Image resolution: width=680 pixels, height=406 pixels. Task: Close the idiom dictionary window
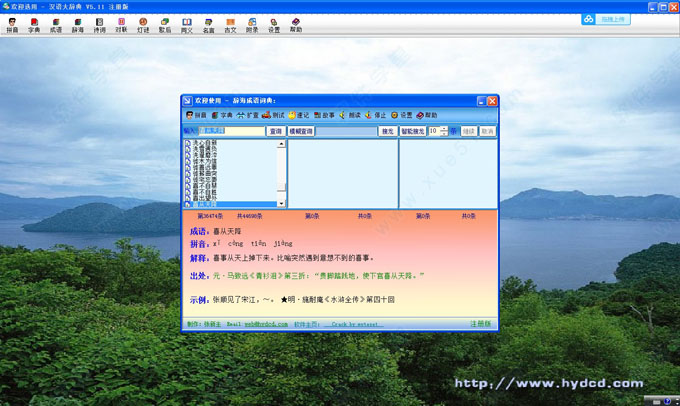coord(492,101)
